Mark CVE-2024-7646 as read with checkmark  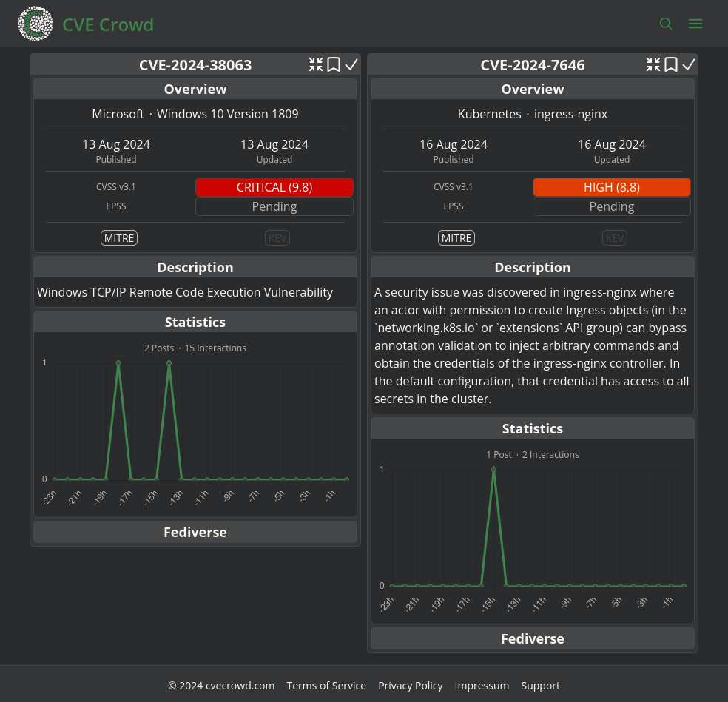(689, 64)
